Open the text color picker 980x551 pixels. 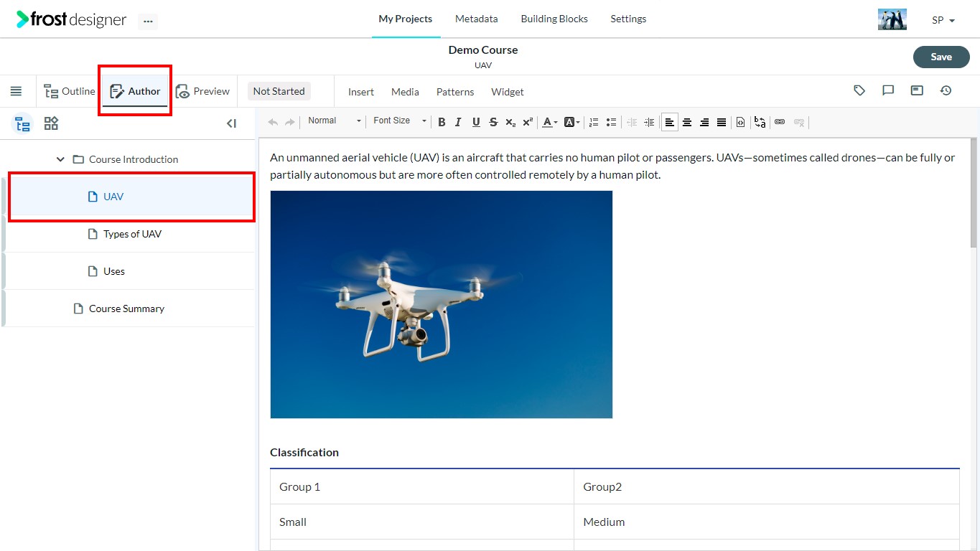point(549,122)
